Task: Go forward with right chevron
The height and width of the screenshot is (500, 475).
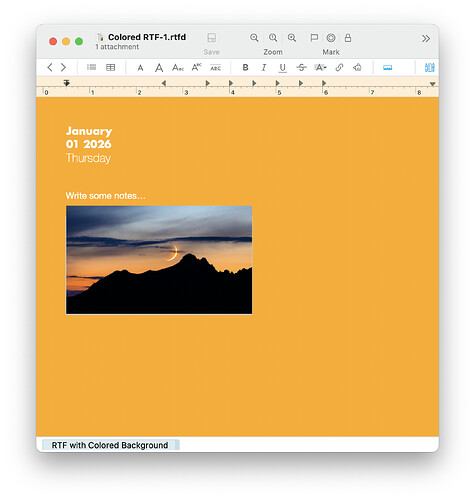Action: (63, 68)
